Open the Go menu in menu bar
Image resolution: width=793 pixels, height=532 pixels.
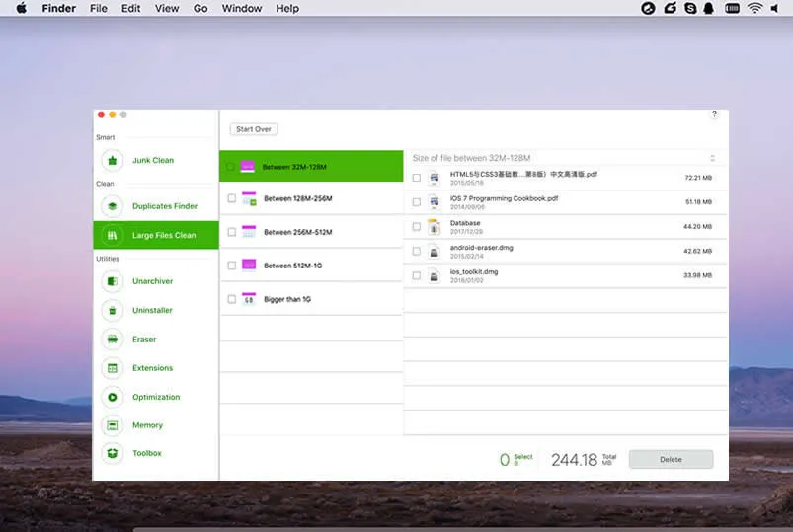pyautogui.click(x=200, y=9)
